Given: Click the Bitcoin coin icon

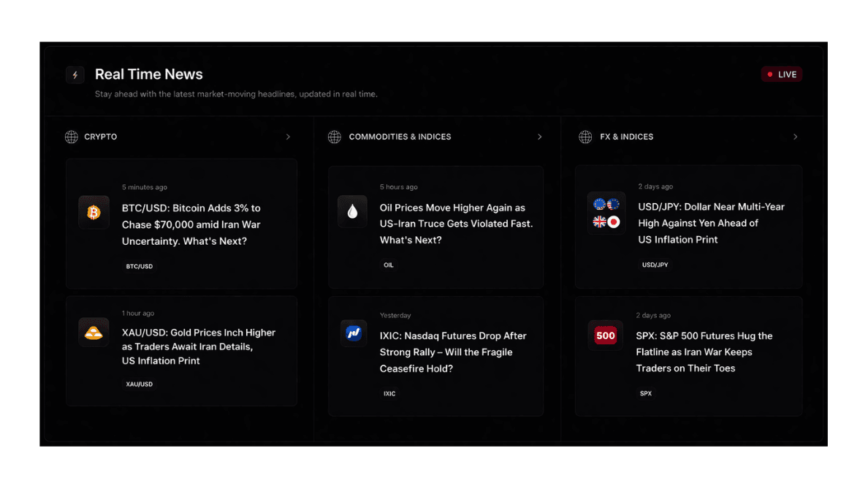Looking at the screenshot, I should [x=94, y=212].
